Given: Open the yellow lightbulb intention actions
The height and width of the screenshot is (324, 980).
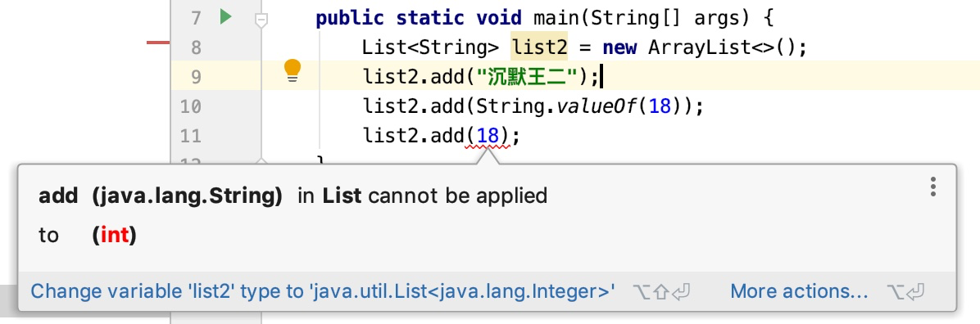Looking at the screenshot, I should point(293,71).
